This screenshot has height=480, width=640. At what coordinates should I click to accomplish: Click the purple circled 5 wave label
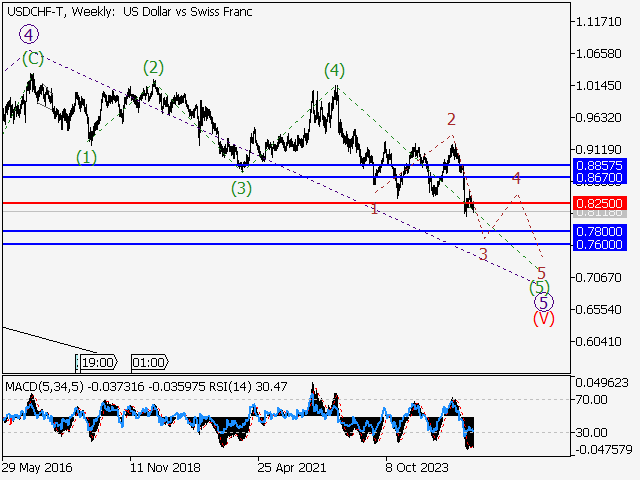pos(543,301)
